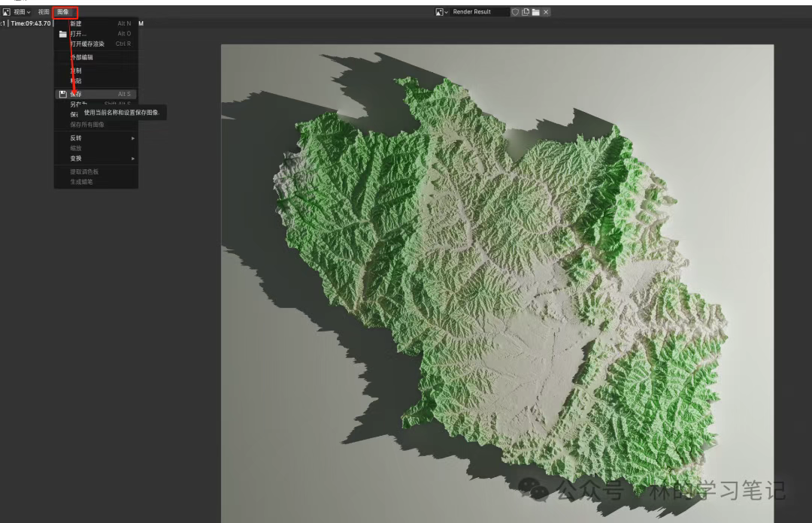Image resolution: width=812 pixels, height=523 pixels.
Task: Click the 图像 menu in header
Action: pyautogui.click(x=63, y=12)
